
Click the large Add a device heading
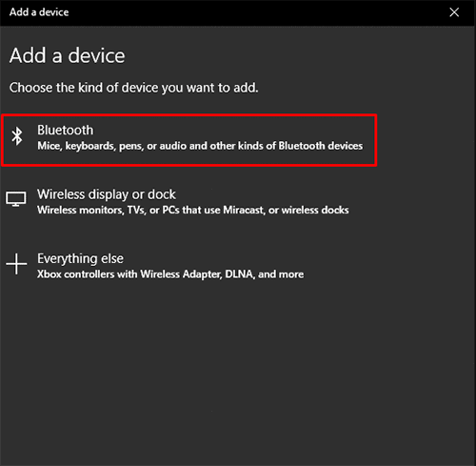click(68, 55)
